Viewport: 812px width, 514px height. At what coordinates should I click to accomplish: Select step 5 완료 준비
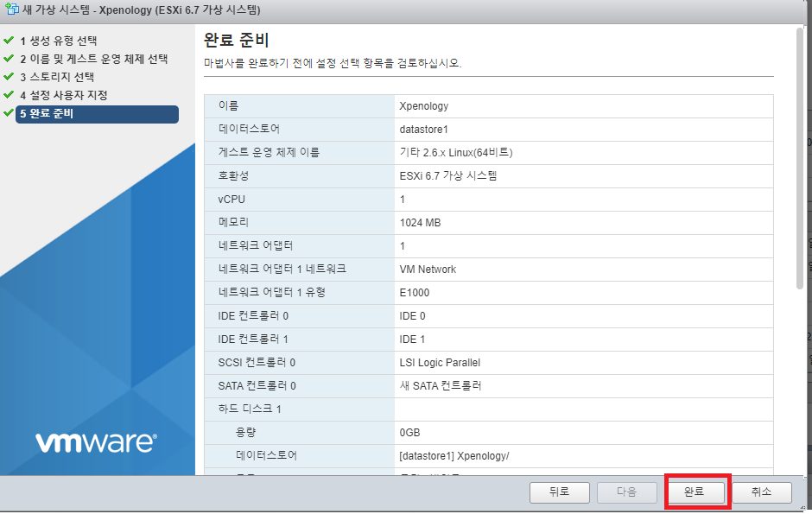coord(97,114)
